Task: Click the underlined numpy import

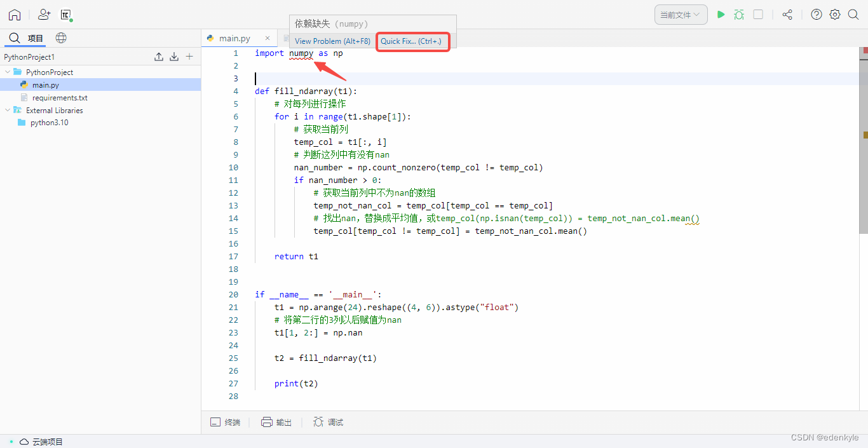Action: (301, 53)
